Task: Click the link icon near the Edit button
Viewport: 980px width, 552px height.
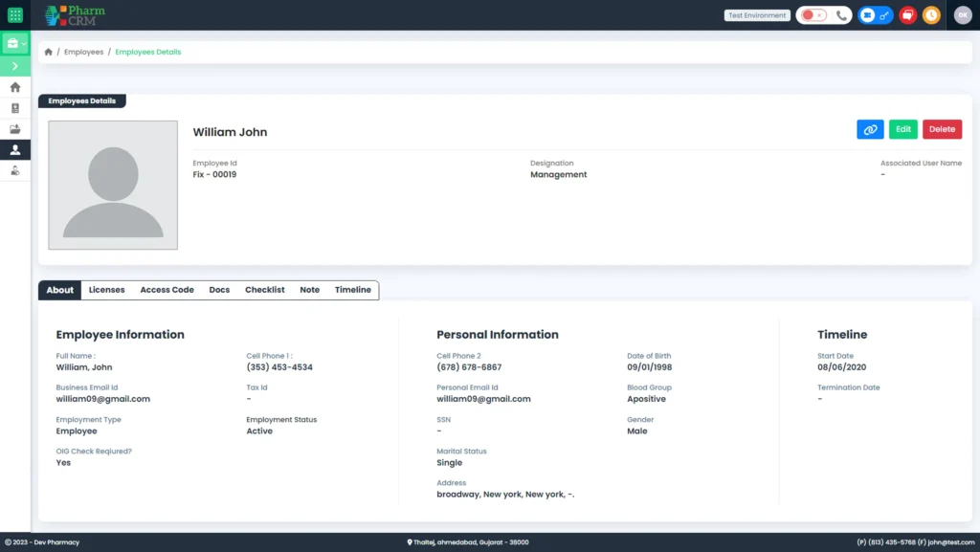Action: click(x=870, y=128)
